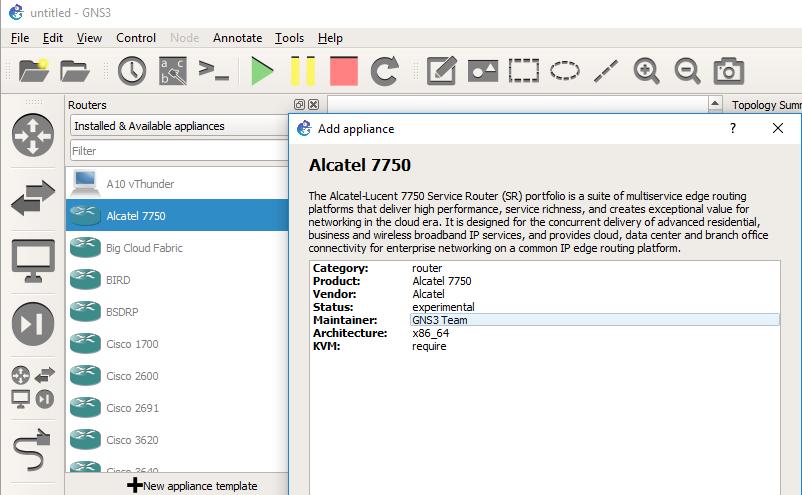Screen dimensions: 802x495
Task: Open the File menu
Action: coord(20,38)
